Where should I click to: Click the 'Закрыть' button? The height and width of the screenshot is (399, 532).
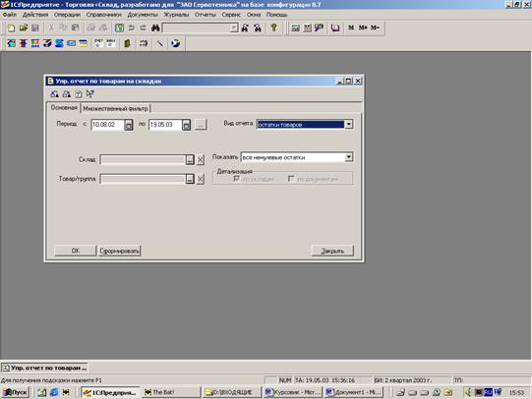(332, 251)
